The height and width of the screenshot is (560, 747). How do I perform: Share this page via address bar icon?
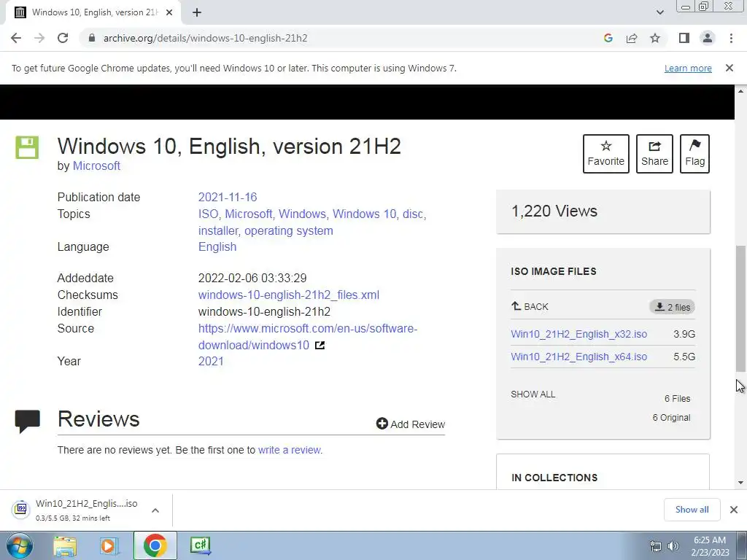pos(632,38)
